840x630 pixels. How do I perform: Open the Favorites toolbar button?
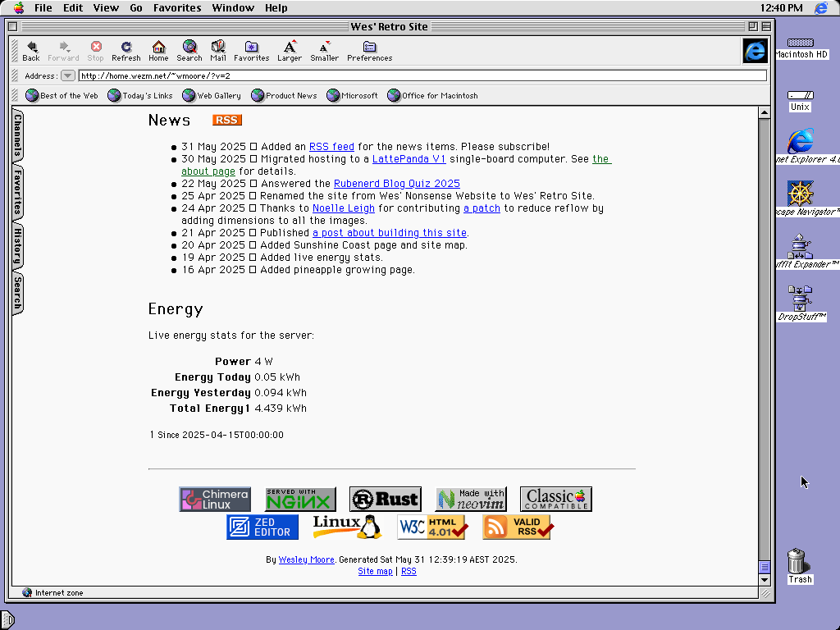pos(251,52)
